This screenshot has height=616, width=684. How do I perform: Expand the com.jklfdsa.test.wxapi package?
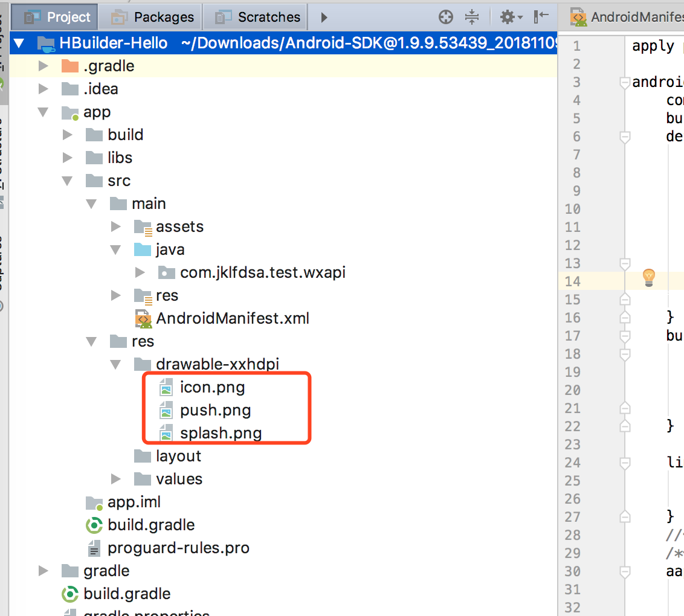[x=140, y=272]
